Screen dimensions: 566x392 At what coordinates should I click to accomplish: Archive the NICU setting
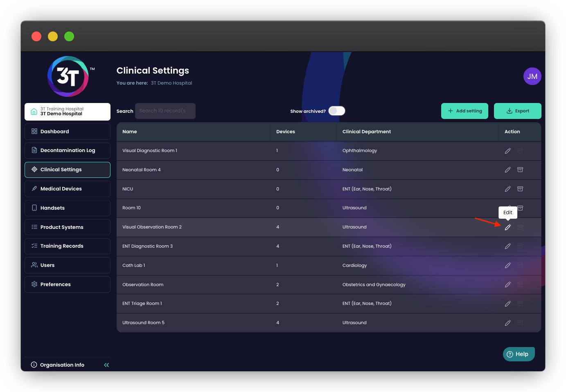coord(520,189)
